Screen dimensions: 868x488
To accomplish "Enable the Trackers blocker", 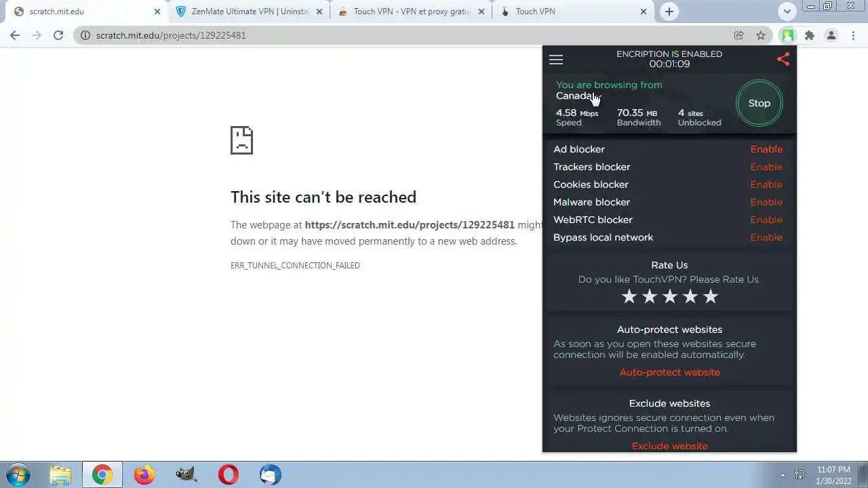I will tap(766, 167).
